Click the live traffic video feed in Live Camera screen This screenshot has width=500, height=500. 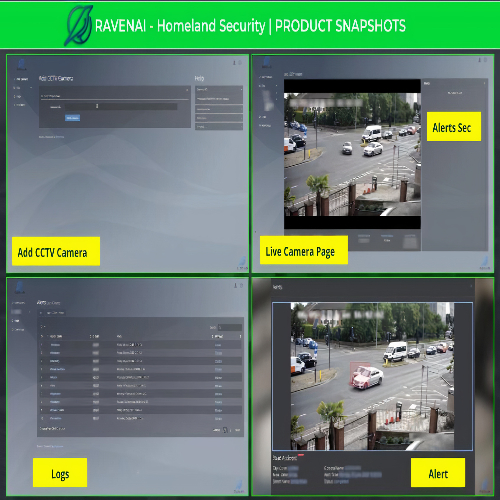[352, 154]
